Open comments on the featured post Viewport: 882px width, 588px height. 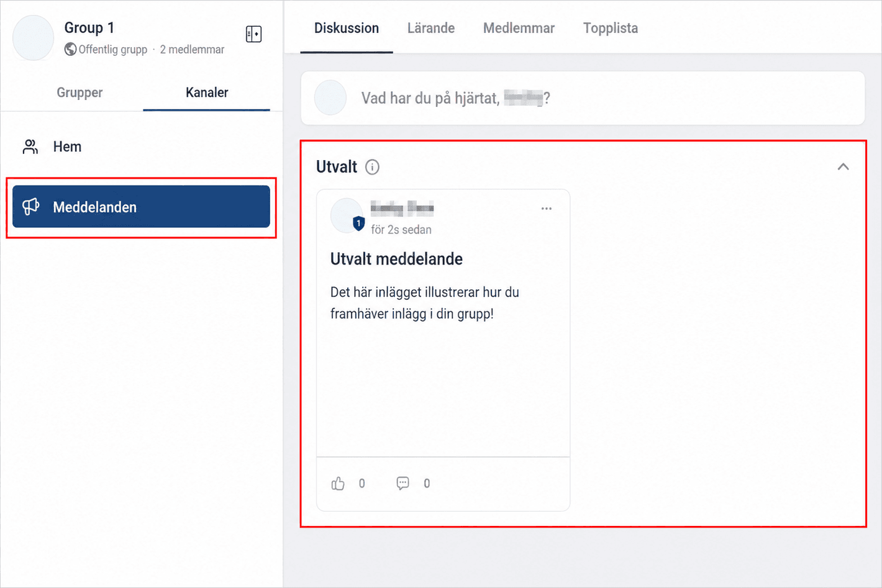pos(402,483)
